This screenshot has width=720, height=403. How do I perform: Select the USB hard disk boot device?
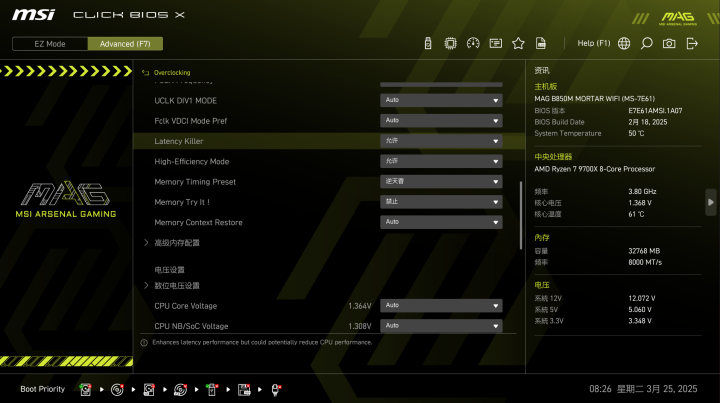tap(149, 390)
